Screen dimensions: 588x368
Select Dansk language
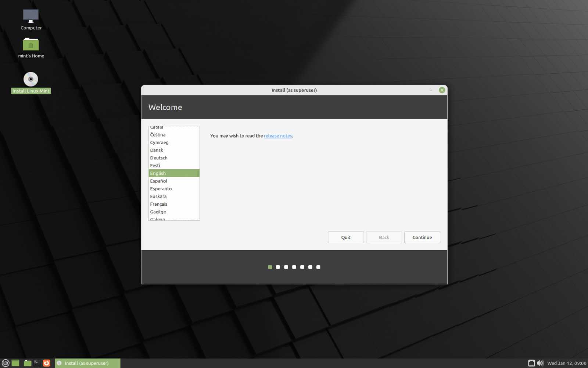click(x=174, y=150)
